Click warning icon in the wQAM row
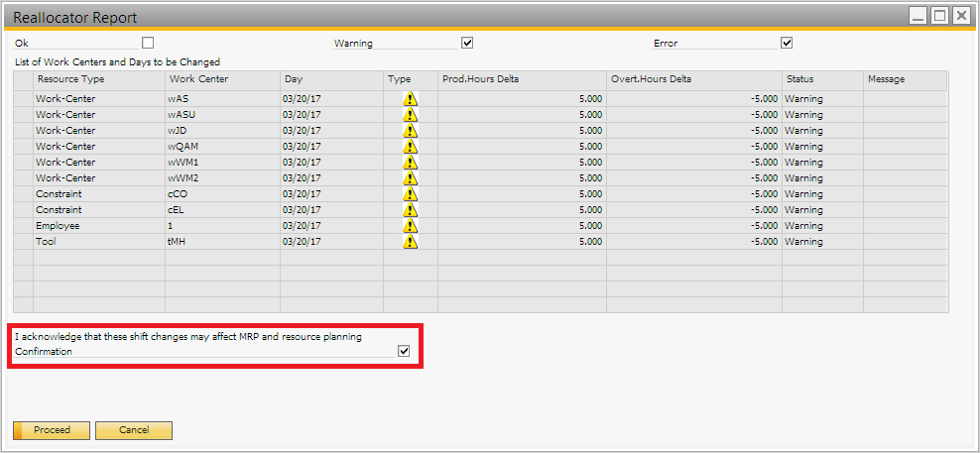The width and height of the screenshot is (980, 453). pyautogui.click(x=410, y=147)
